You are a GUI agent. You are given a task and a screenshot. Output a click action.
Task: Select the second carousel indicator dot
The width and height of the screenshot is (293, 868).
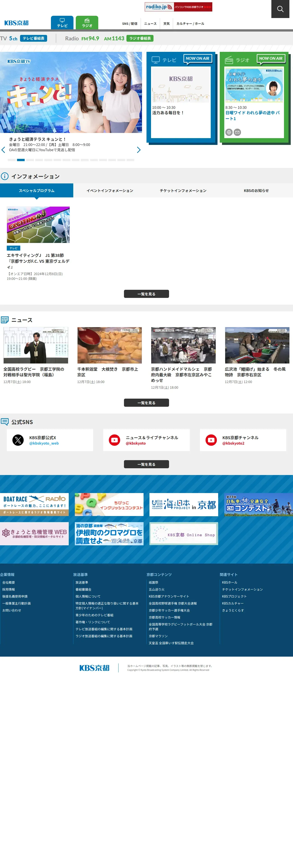click(21, 160)
